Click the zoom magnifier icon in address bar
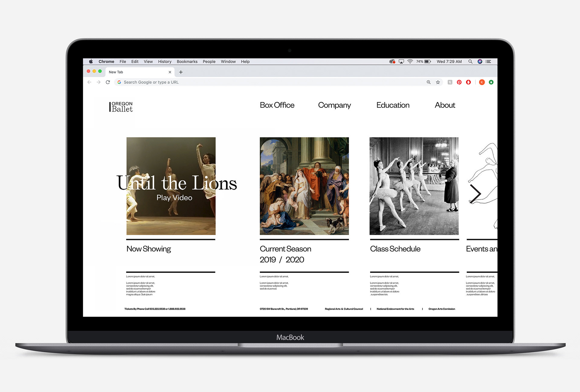The image size is (580, 392). coord(428,82)
